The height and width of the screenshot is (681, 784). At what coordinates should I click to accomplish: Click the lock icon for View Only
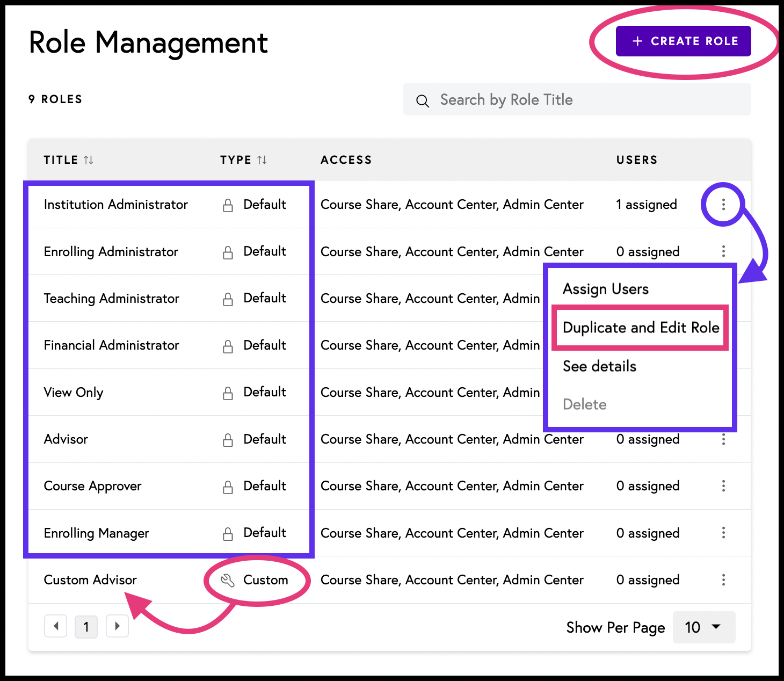pyautogui.click(x=228, y=393)
